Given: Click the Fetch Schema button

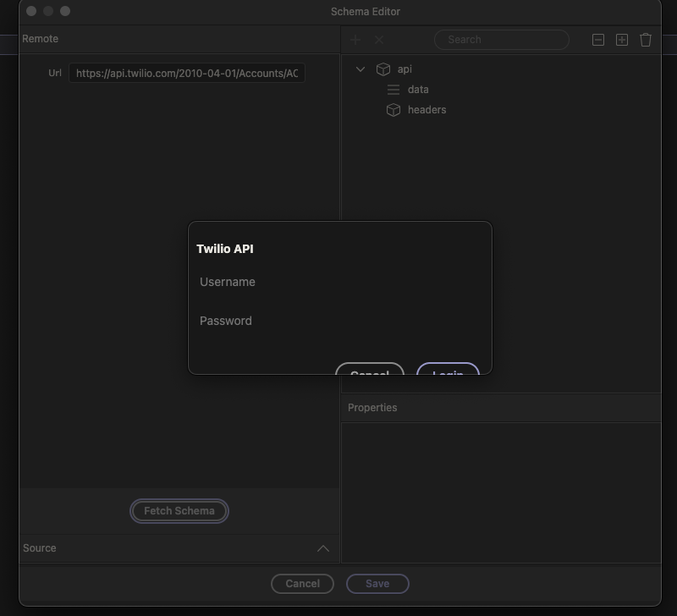Looking at the screenshot, I should point(179,511).
